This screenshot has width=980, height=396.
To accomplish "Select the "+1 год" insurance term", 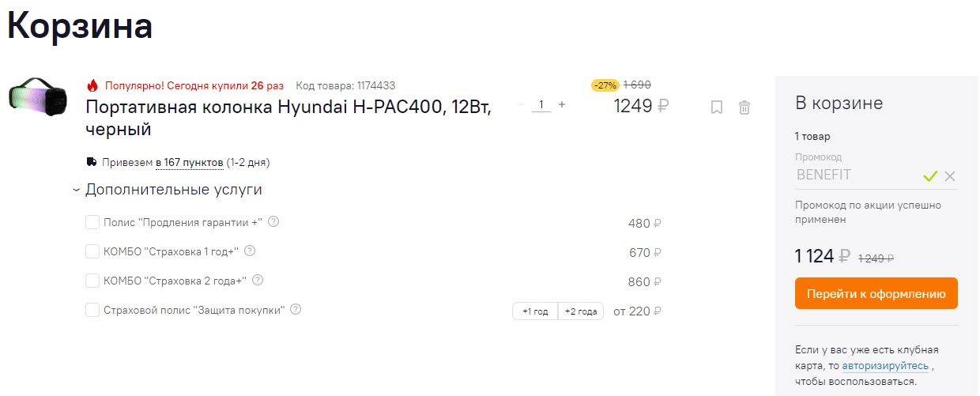I will 535,311.
